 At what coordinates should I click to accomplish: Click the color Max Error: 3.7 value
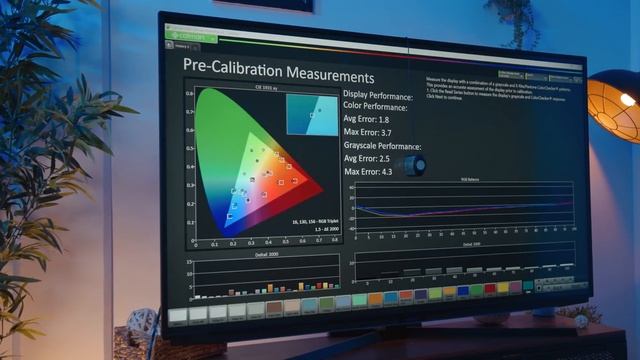pyautogui.click(x=367, y=132)
